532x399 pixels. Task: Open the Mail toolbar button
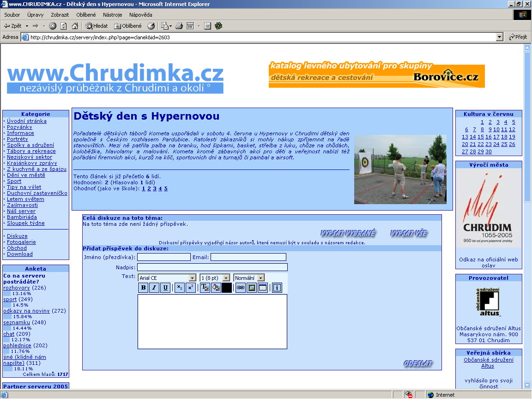tap(164, 26)
